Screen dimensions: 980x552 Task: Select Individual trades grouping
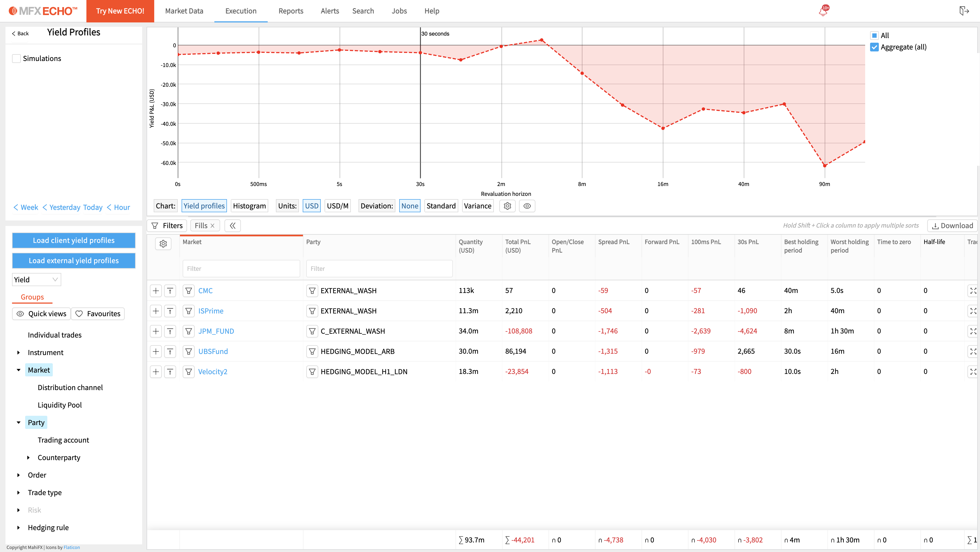point(54,335)
